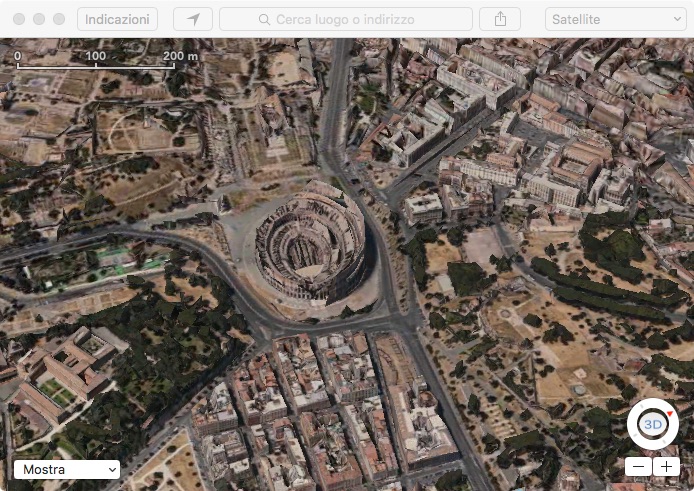Image resolution: width=694 pixels, height=491 pixels.
Task: Open the Satellite map type dropdown
Action: [x=614, y=19]
